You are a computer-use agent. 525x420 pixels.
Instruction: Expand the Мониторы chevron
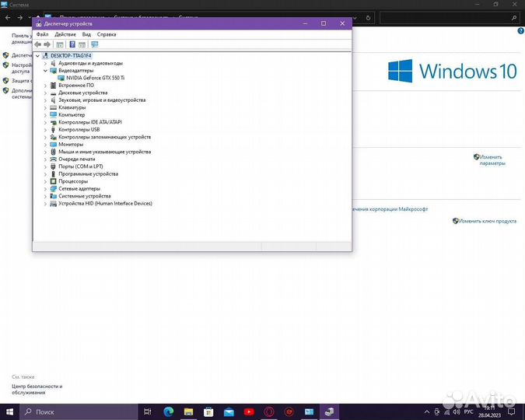click(45, 145)
